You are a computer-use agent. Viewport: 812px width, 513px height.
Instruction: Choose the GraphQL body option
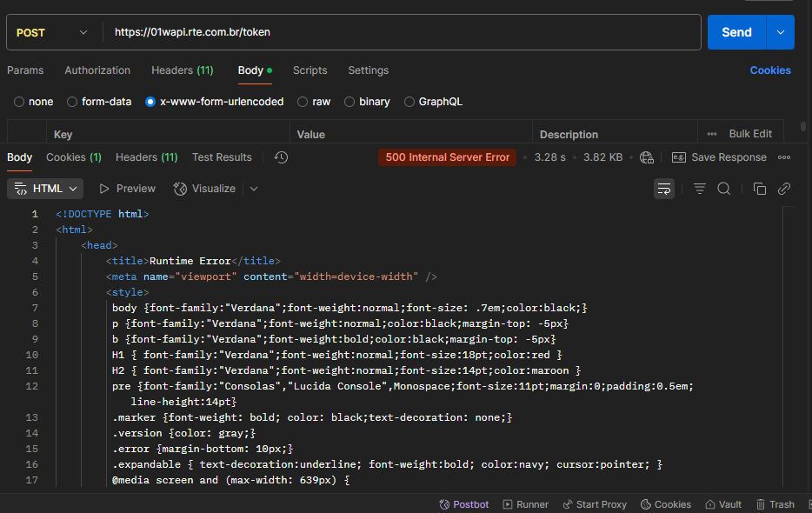click(x=410, y=102)
